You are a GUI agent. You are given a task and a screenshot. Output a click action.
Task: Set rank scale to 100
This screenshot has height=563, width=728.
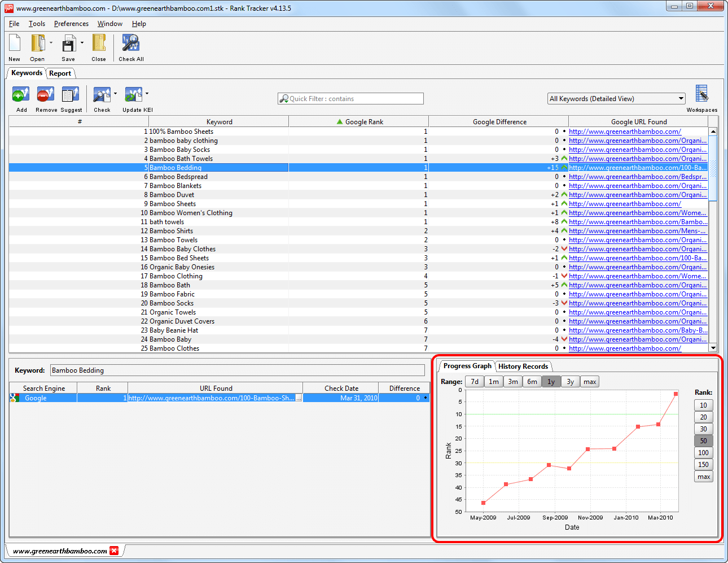coord(704,453)
